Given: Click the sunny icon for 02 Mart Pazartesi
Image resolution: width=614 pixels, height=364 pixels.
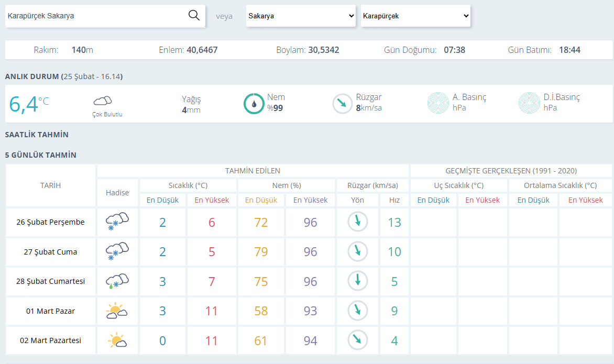Looking at the screenshot, I should tap(117, 340).
